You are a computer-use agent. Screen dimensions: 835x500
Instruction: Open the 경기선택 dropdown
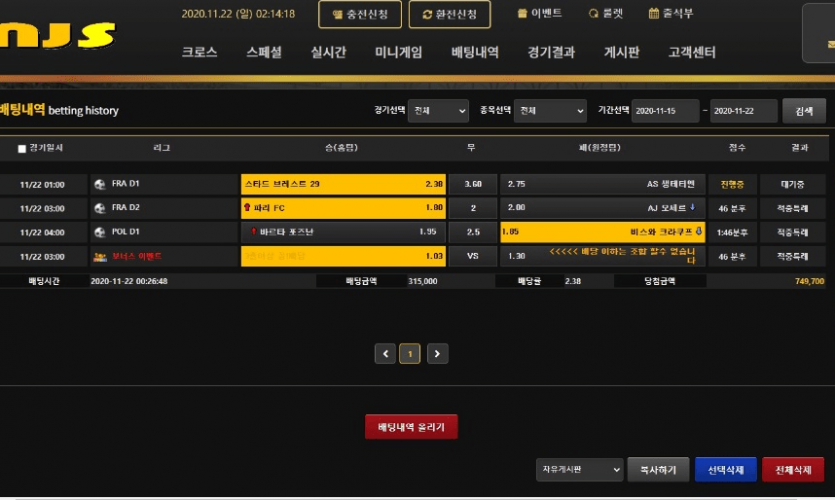pyautogui.click(x=438, y=111)
